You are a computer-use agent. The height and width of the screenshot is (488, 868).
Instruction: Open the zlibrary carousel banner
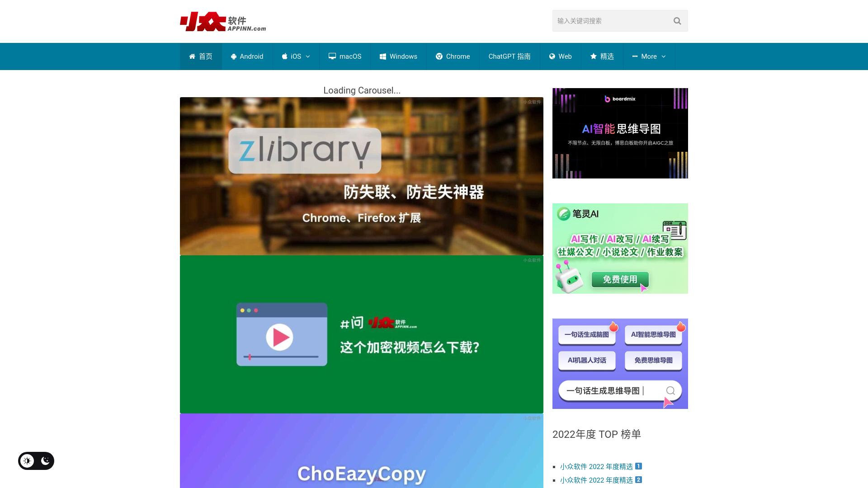pyautogui.click(x=362, y=176)
